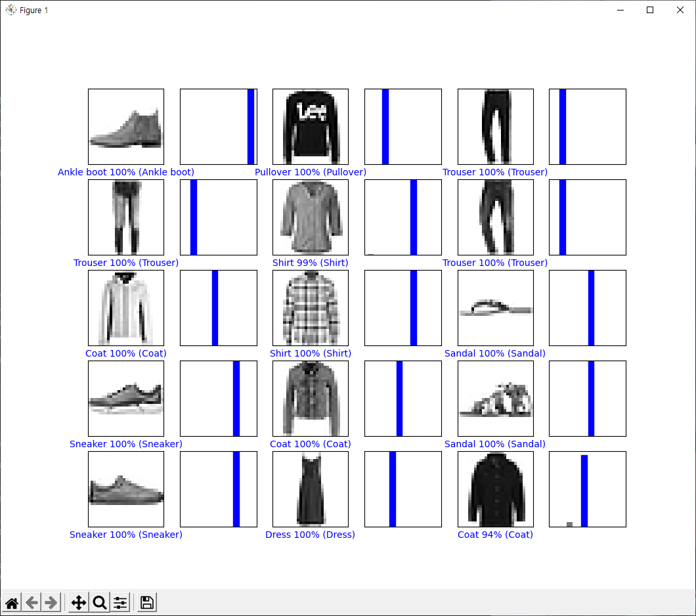Click the 'Coat 94% (Coat)' label
The image size is (696, 616).
point(495,535)
